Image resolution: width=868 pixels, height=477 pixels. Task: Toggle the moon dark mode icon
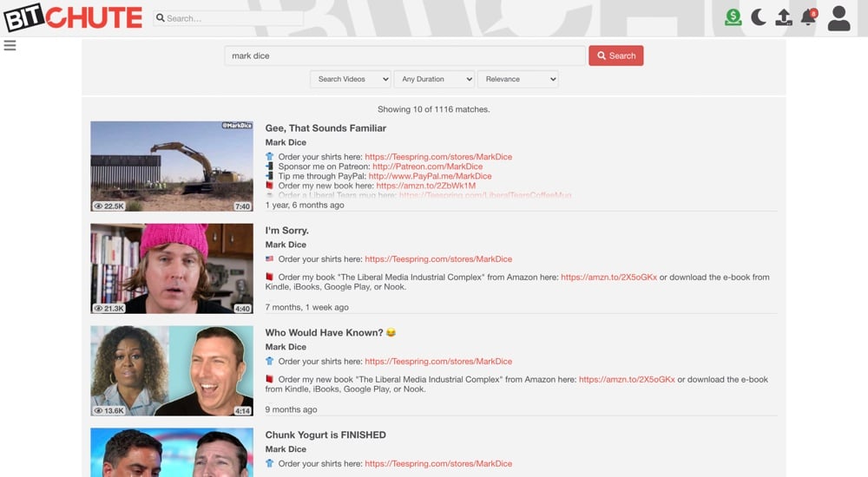(759, 17)
